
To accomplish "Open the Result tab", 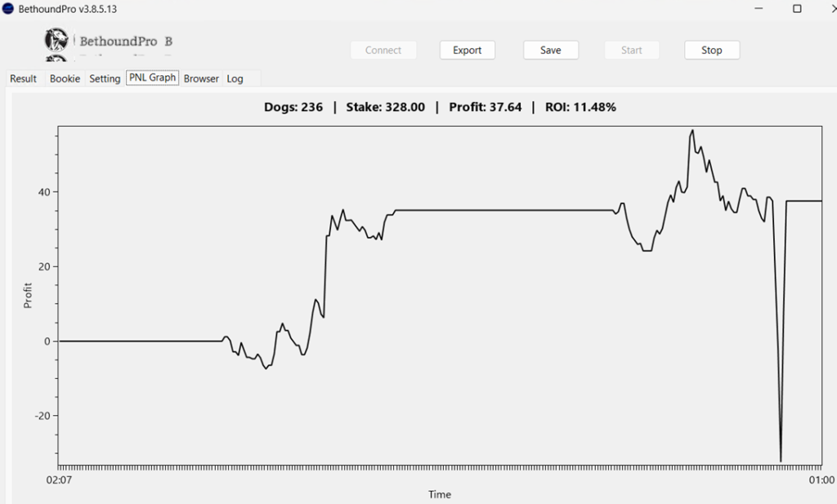I will [23, 78].
